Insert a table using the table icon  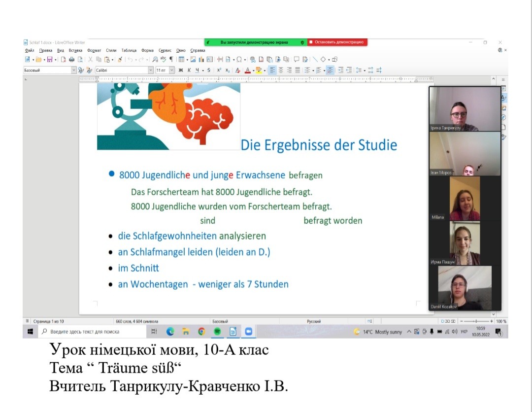(x=181, y=60)
